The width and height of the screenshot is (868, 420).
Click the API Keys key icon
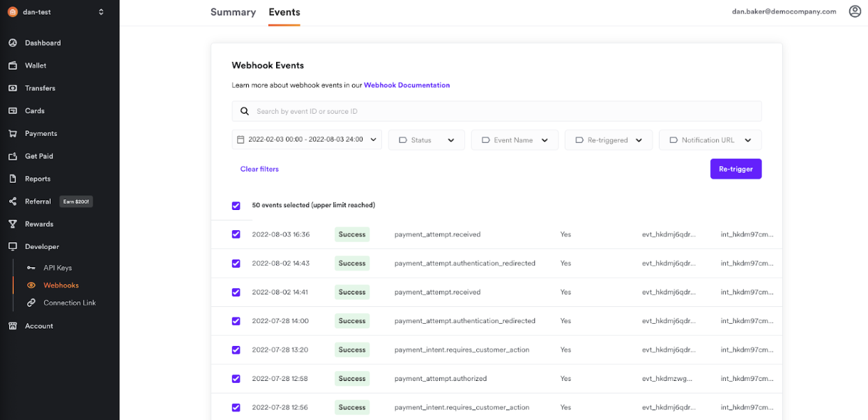coord(31,268)
